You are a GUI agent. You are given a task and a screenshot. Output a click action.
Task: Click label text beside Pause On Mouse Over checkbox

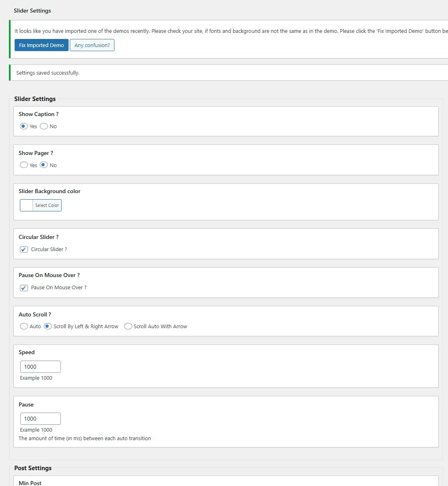point(59,288)
